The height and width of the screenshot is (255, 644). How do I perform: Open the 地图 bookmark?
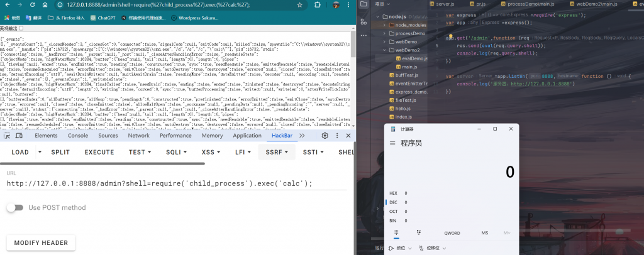point(12,18)
